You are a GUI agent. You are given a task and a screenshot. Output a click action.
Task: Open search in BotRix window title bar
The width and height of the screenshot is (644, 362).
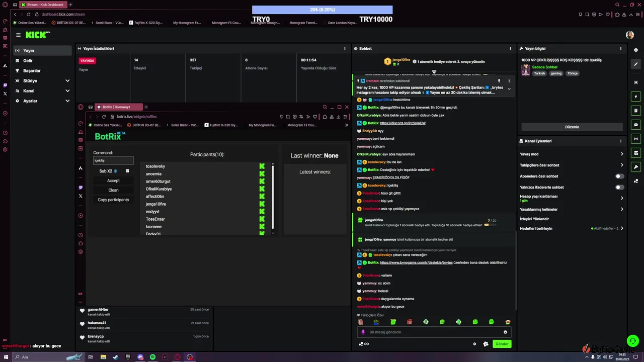(x=325, y=107)
